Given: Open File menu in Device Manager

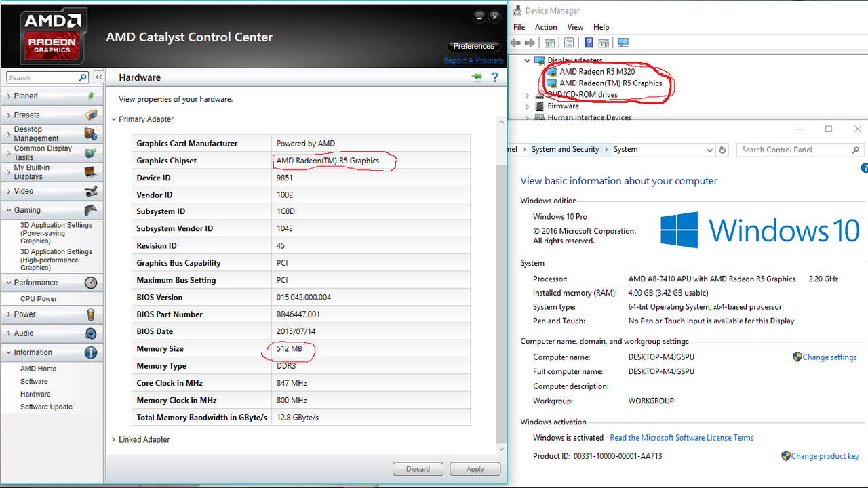Looking at the screenshot, I should click(x=519, y=27).
